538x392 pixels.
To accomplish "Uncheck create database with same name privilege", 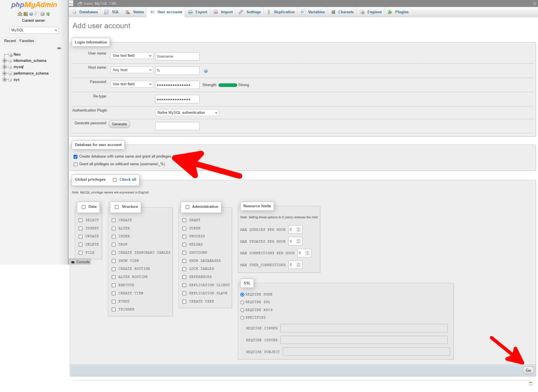I will pyautogui.click(x=75, y=156).
